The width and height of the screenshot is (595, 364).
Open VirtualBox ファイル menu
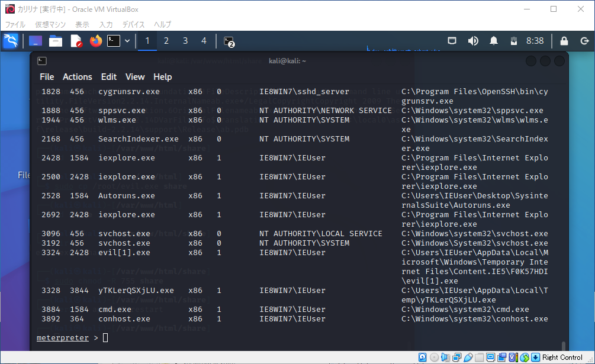point(15,25)
